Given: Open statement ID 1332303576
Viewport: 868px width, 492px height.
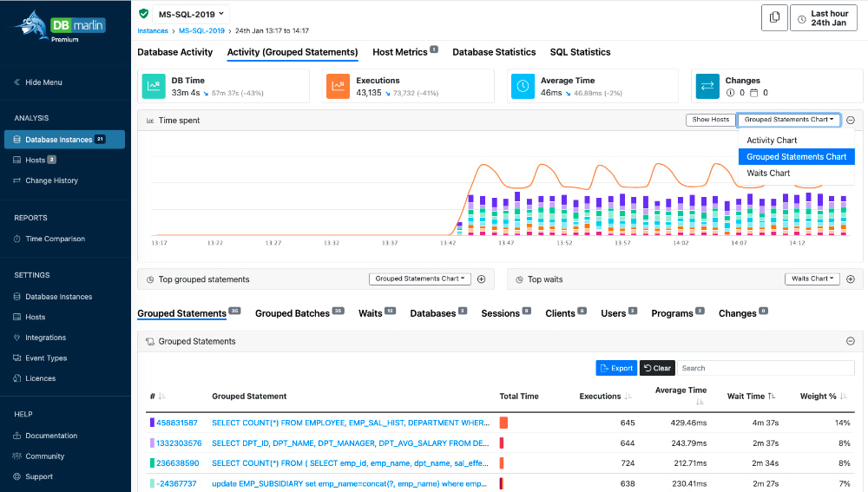Looking at the screenshot, I should (179, 443).
